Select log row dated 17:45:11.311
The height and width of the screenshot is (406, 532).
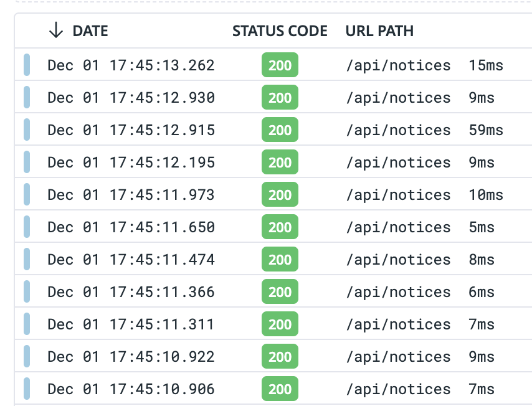273,324
